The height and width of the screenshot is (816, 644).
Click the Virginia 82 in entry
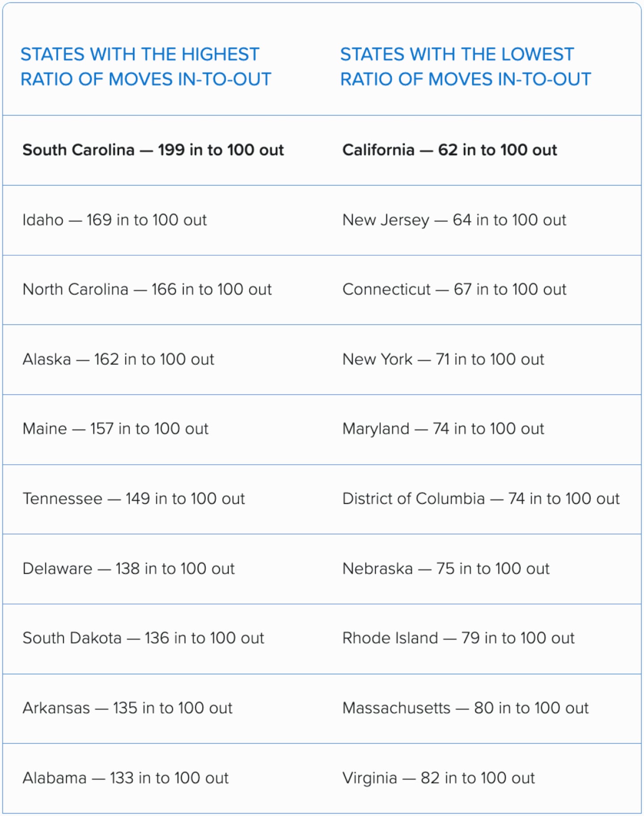click(x=438, y=778)
